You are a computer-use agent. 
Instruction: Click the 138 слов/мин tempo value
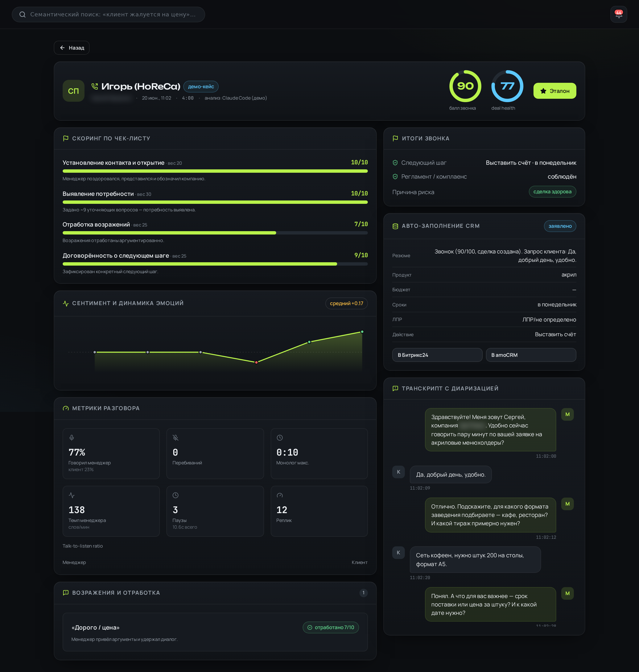(x=77, y=510)
